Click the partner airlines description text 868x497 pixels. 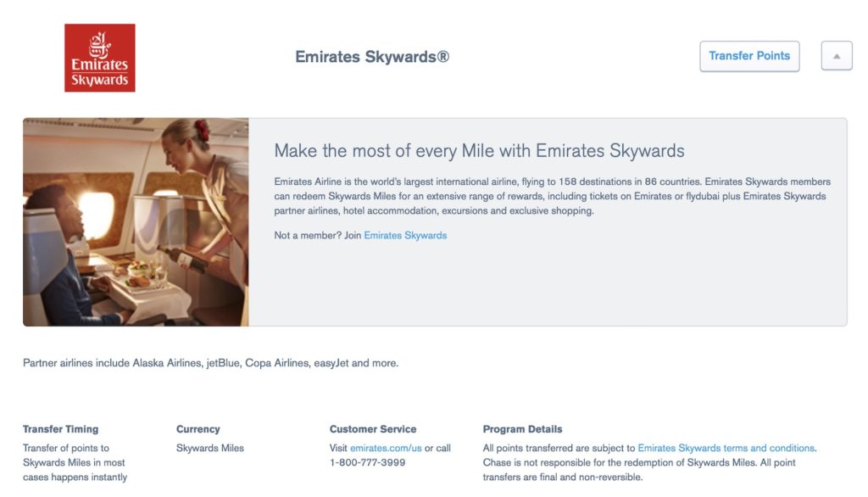pos(212,362)
